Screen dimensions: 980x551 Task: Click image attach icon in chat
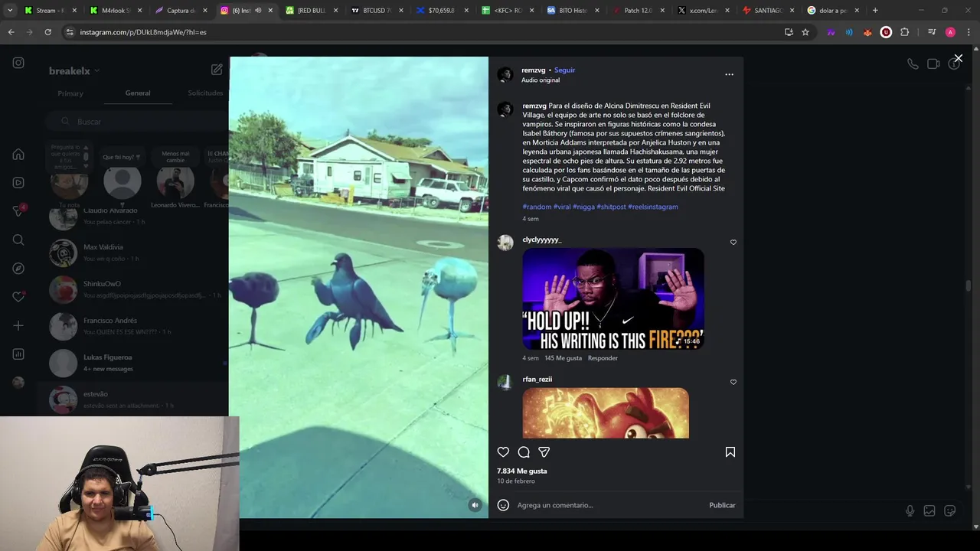[x=929, y=510]
